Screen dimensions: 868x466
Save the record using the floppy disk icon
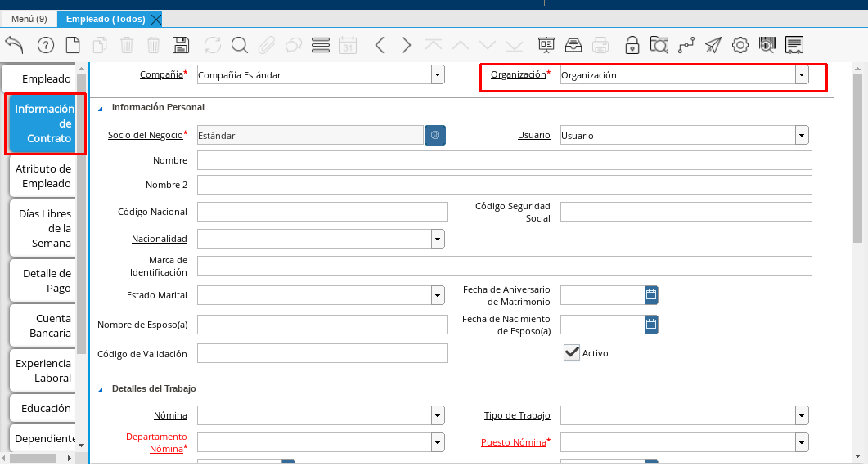[181, 45]
